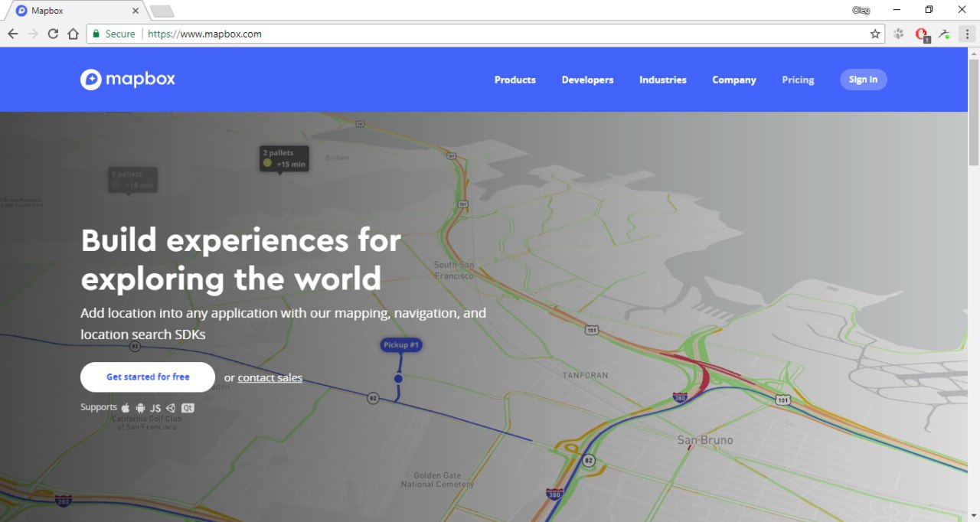This screenshot has height=522, width=980.
Task: Click the San Bruno map label
Action: [x=705, y=440]
